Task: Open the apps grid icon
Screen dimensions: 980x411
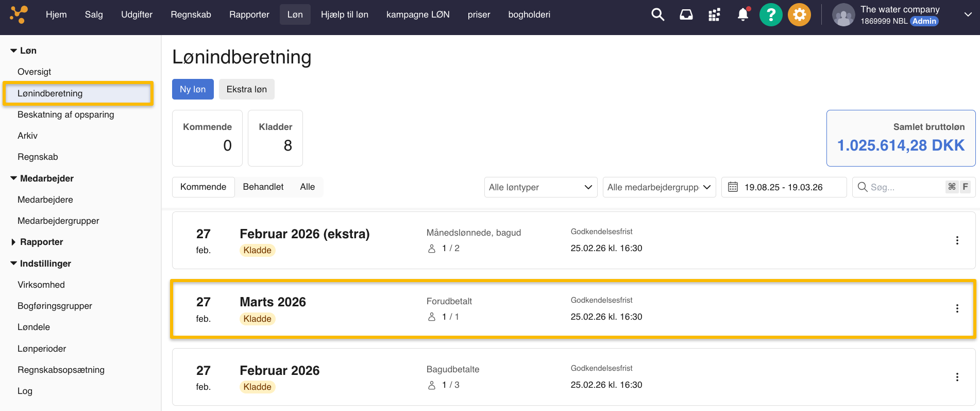Action: 714,14
